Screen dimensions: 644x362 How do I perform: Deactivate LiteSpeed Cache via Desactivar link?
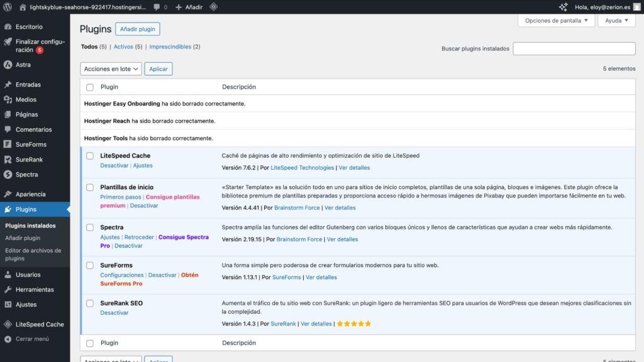pyautogui.click(x=114, y=165)
